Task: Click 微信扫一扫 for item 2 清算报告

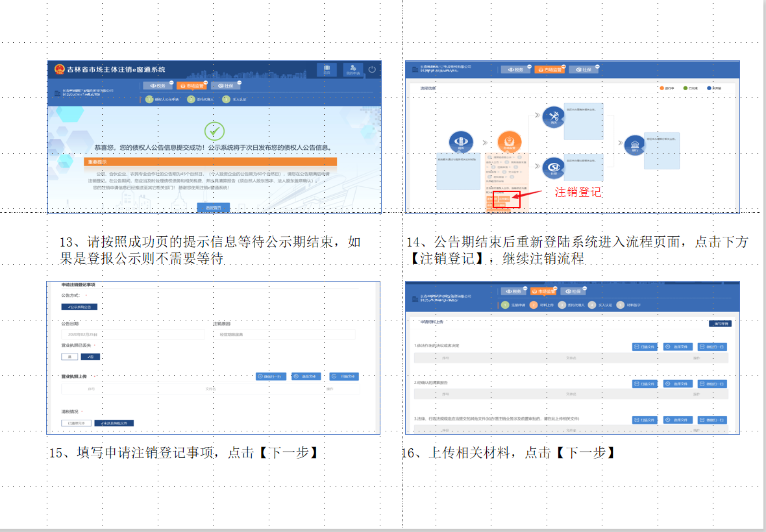Action: (x=712, y=383)
